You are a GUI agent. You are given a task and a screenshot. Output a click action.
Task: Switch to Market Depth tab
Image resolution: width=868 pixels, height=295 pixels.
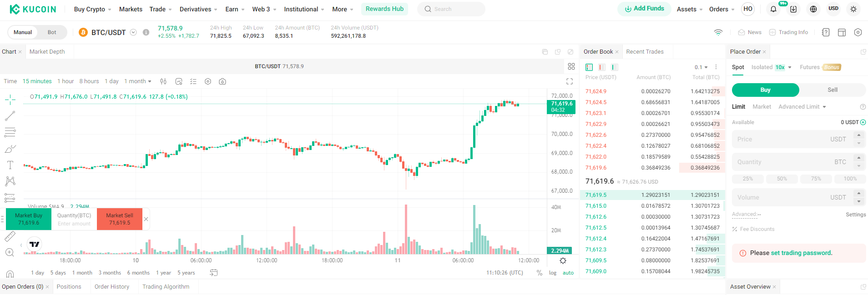[47, 52]
